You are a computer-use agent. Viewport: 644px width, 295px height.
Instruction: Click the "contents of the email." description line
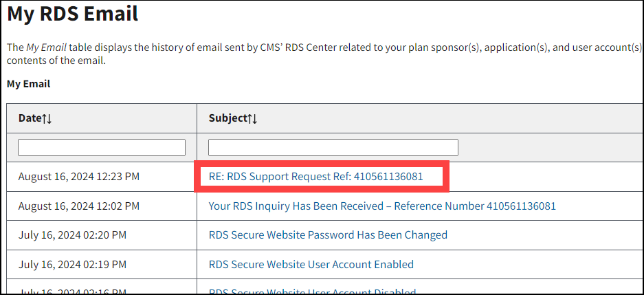pos(56,61)
